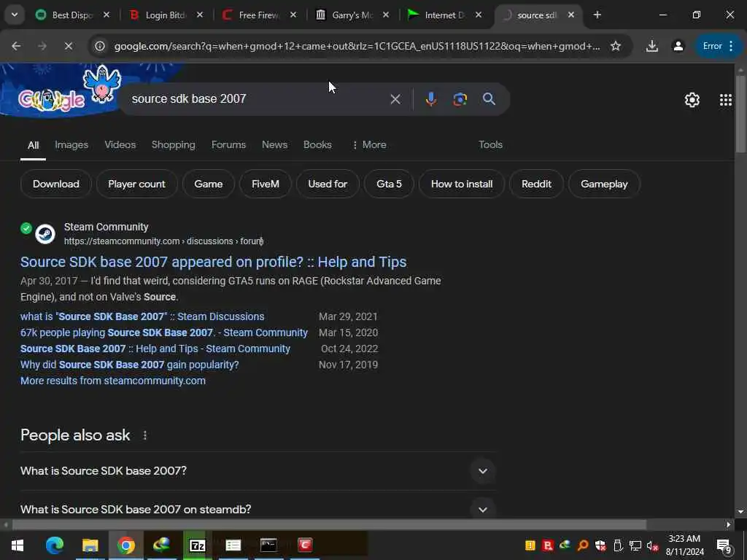Open 7-Zip from the taskbar
Screen dimensions: 747x560
(197, 545)
